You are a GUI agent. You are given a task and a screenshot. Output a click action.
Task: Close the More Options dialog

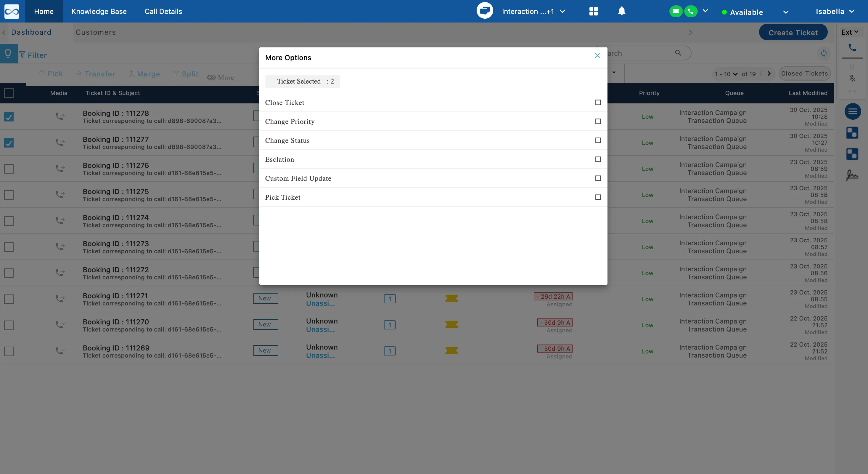[597, 56]
